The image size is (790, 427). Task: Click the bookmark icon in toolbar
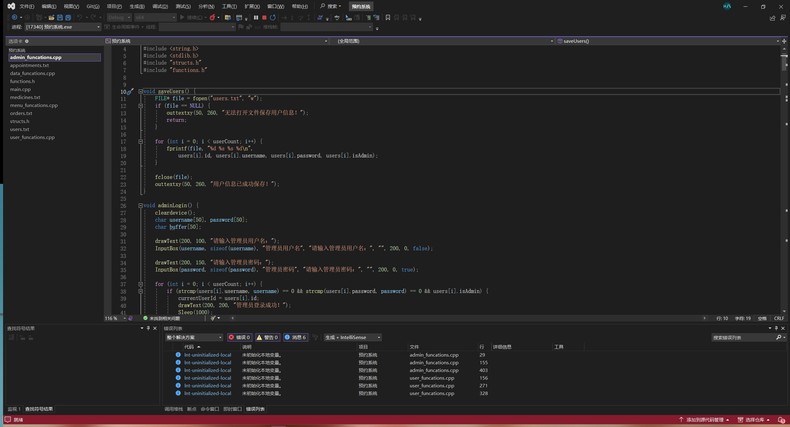click(388, 17)
